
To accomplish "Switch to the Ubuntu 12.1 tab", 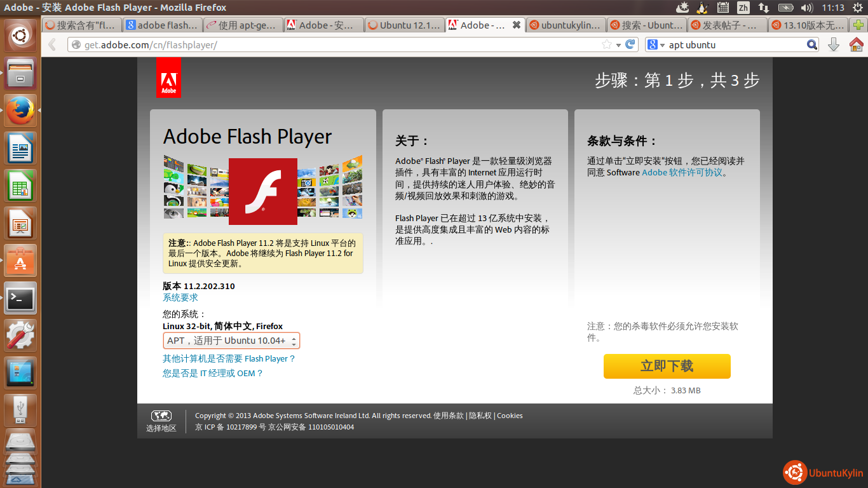I will pos(403,25).
